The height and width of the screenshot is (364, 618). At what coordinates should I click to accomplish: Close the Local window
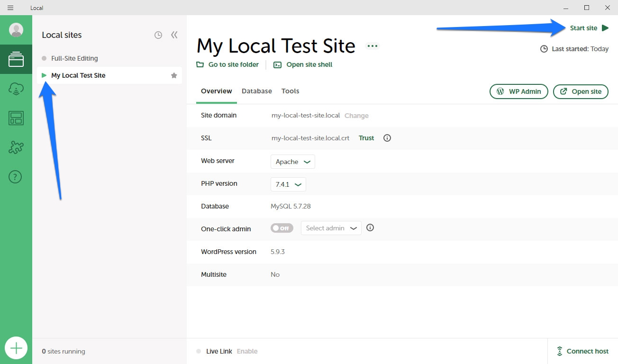tap(608, 8)
